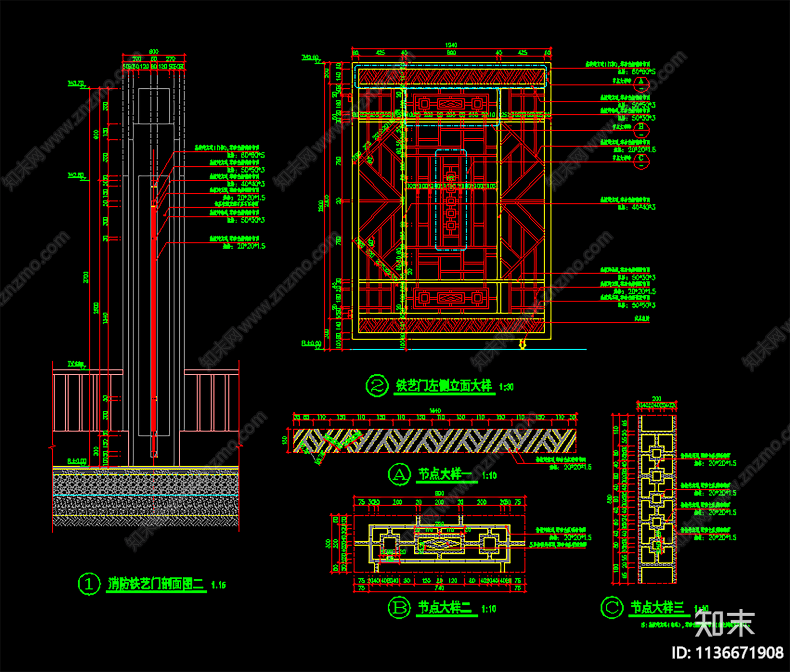Screen dimensions: 790x672
Task: Click the B±0.00 level mark on section
Action: [x=77, y=461]
